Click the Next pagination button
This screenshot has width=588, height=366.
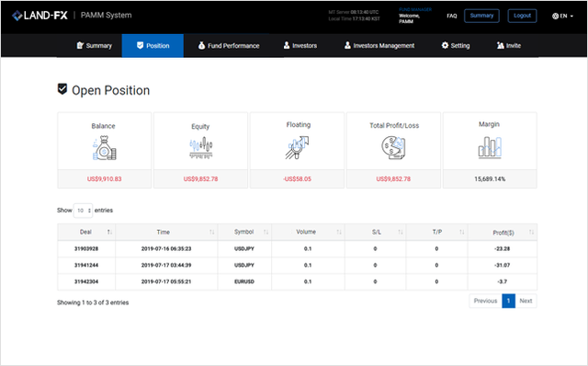click(526, 301)
